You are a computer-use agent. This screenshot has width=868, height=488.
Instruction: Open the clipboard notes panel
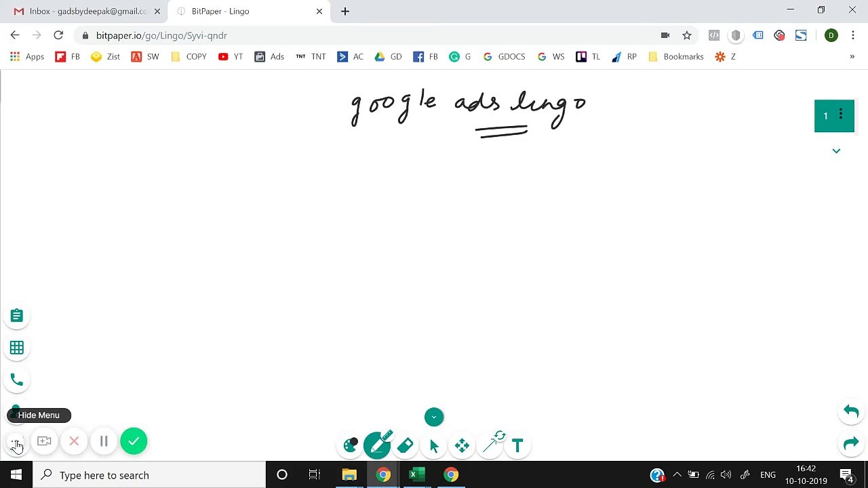pyautogui.click(x=17, y=316)
